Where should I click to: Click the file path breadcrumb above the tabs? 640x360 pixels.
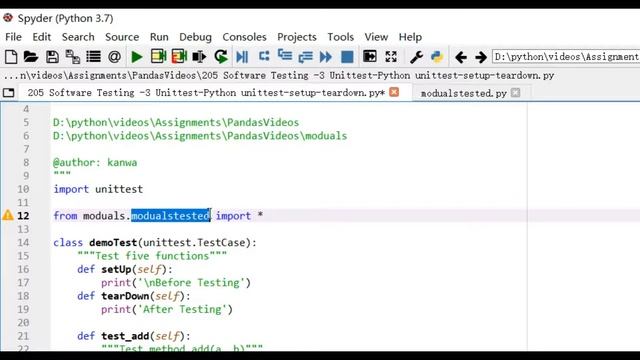click(279, 76)
